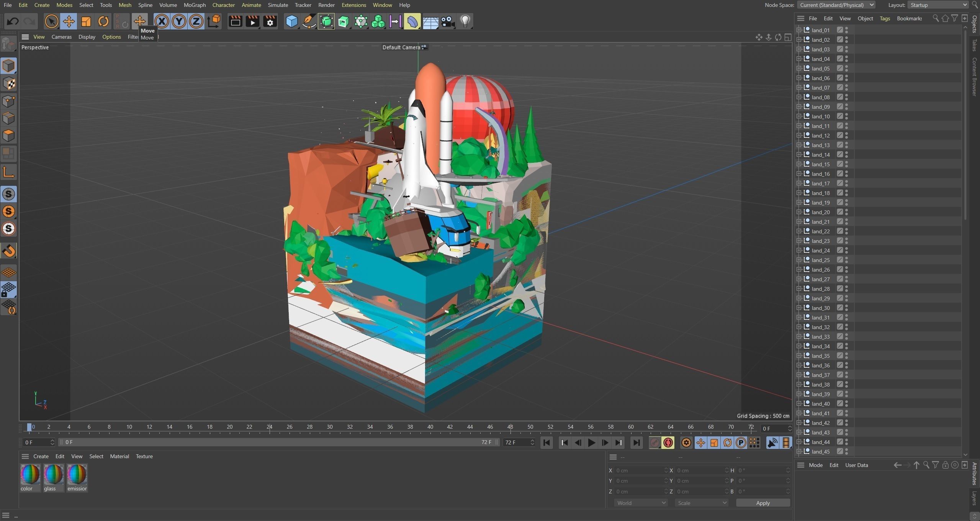Open viewport Cameras menu
This screenshot has height=521, width=980.
(x=61, y=37)
